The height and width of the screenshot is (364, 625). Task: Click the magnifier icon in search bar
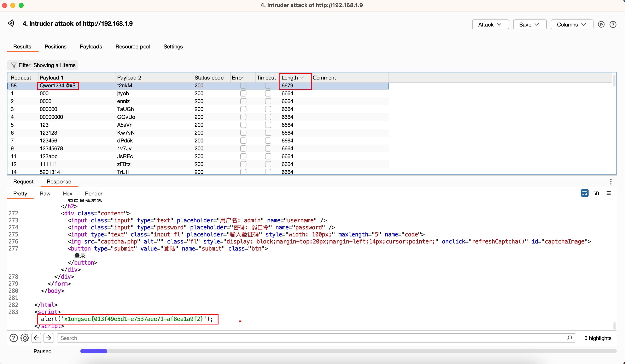coord(569,338)
